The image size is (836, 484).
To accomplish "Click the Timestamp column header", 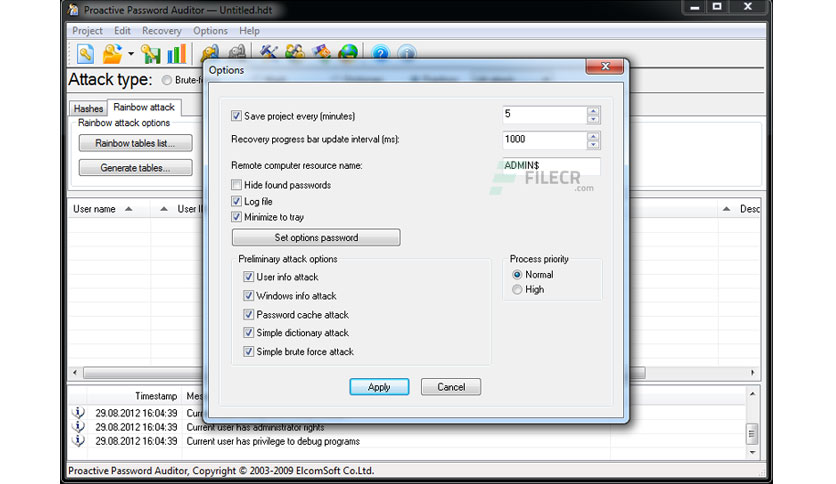I will click(156, 396).
